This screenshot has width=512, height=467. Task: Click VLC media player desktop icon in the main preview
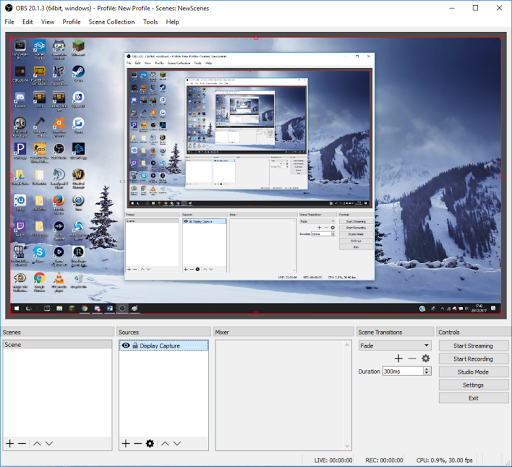point(59,281)
